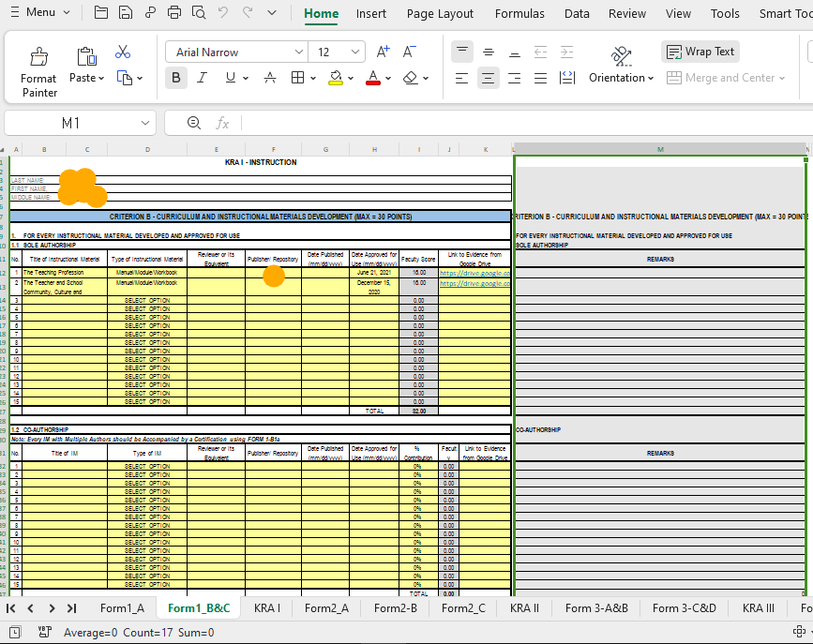813x644 pixels.
Task: Toggle Italic formatting
Action: point(203,78)
